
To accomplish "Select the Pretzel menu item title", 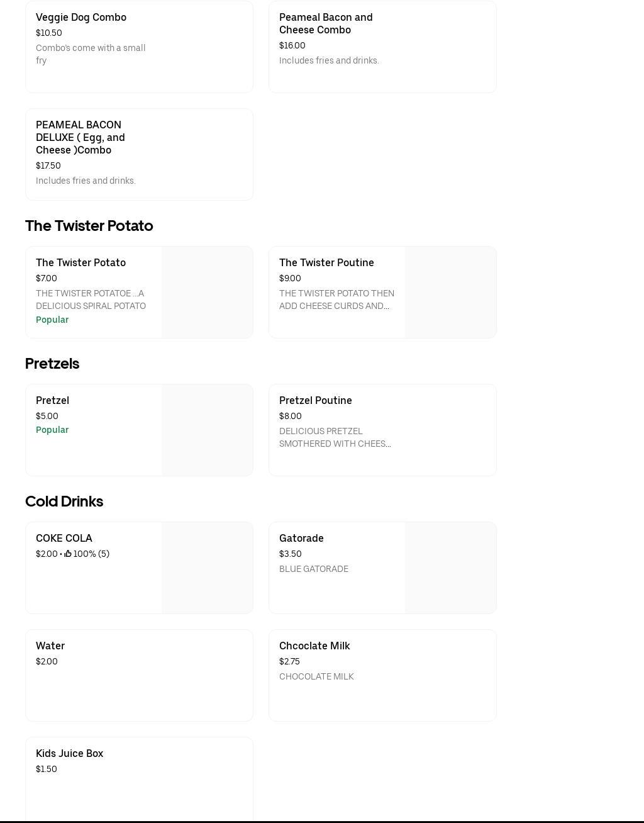I will pos(52,401).
